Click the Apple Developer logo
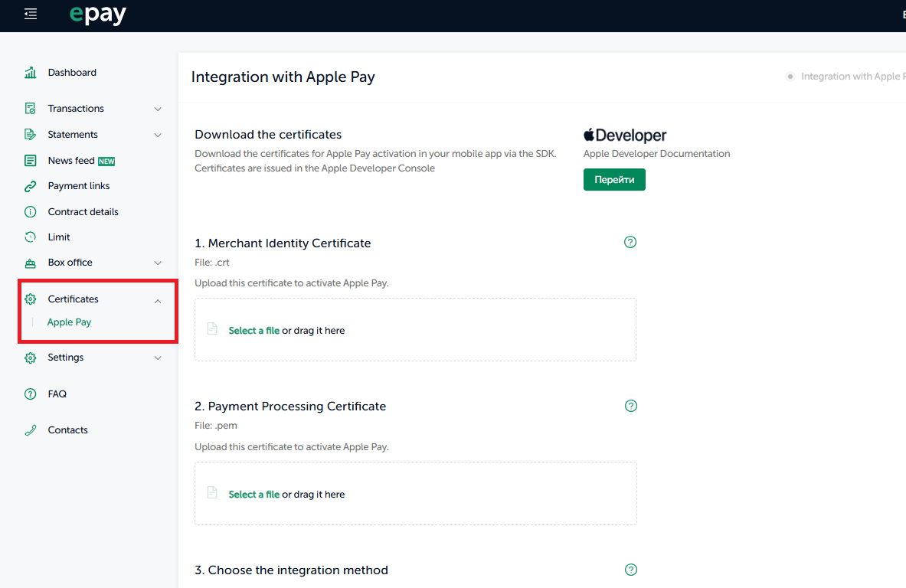 (625, 136)
